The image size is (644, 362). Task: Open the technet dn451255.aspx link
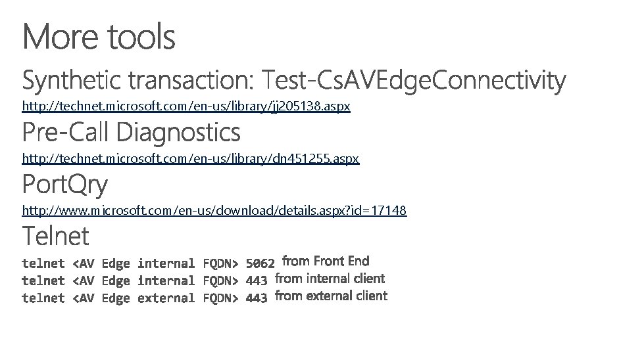pos(191,158)
